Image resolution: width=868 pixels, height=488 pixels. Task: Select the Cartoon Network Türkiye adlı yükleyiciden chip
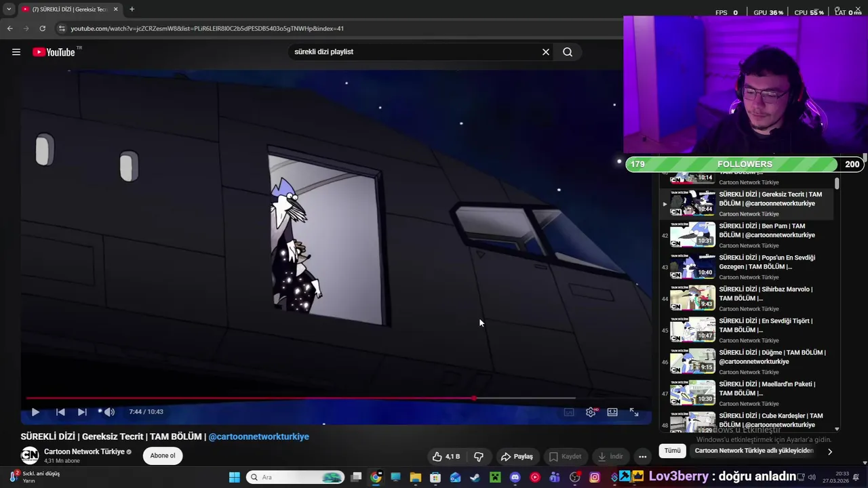(x=753, y=451)
